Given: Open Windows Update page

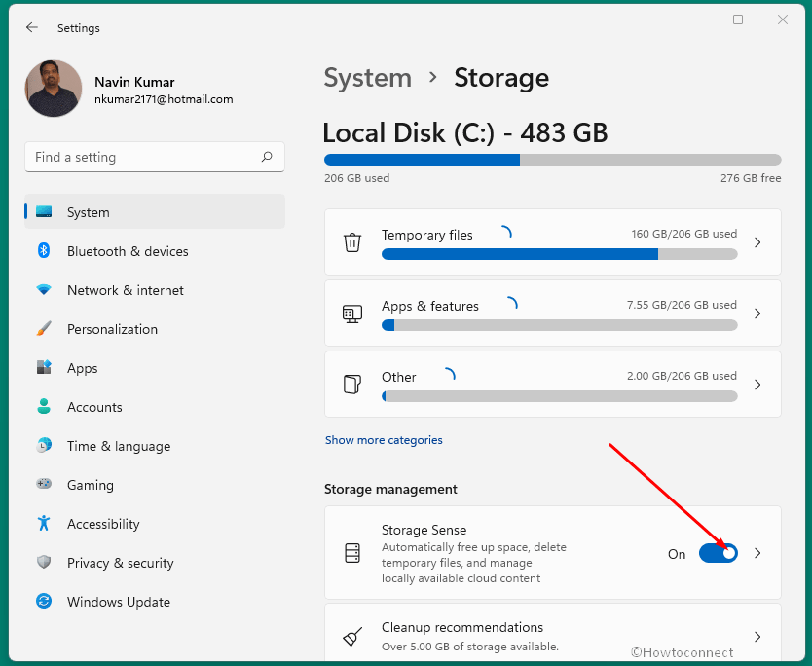Looking at the screenshot, I should click(155, 602).
